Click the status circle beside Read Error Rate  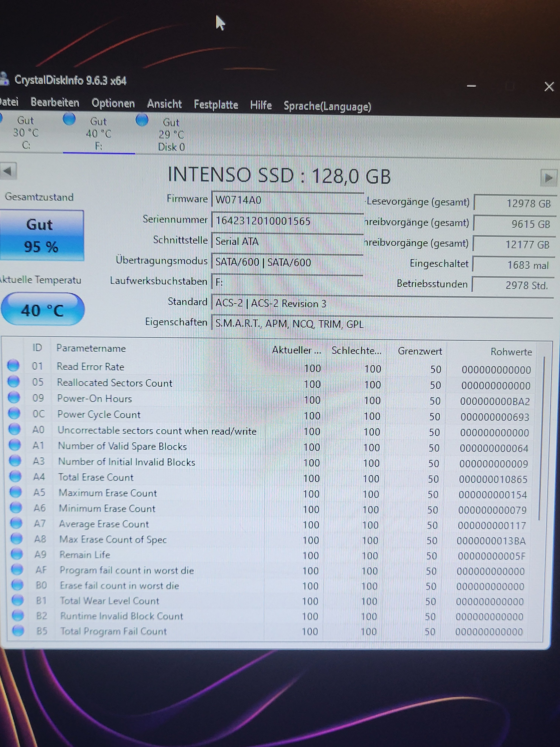[13, 365]
